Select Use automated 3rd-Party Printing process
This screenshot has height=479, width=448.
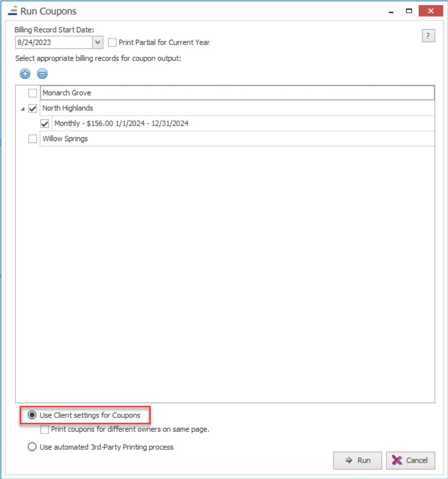coord(32,447)
